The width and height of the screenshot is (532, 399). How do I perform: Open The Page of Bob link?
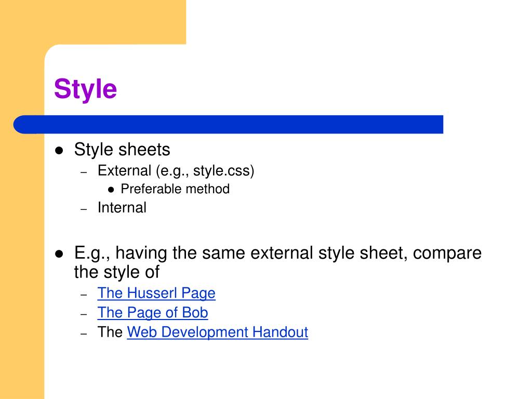[x=153, y=313]
